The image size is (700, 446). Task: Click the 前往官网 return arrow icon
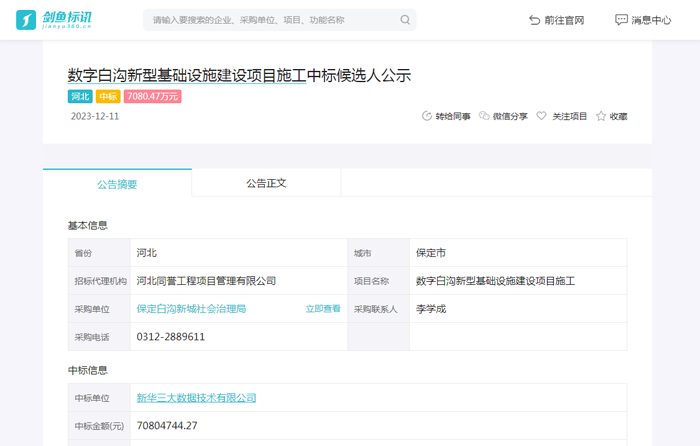pyautogui.click(x=534, y=20)
